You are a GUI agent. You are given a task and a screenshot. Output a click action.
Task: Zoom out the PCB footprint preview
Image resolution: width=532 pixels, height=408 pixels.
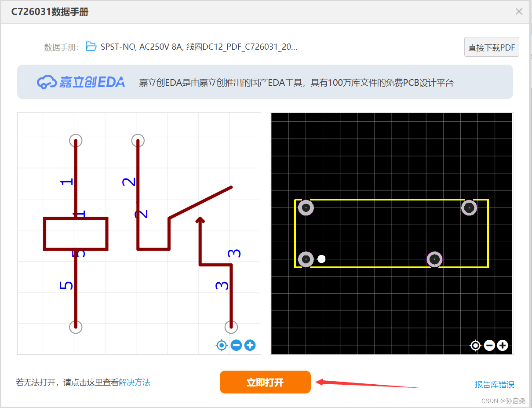pyautogui.click(x=489, y=346)
